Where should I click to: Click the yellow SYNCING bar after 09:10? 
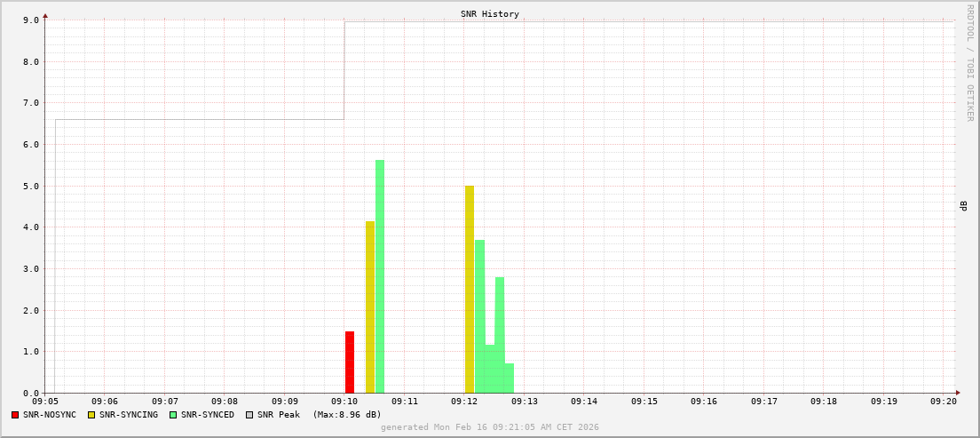(x=370, y=307)
